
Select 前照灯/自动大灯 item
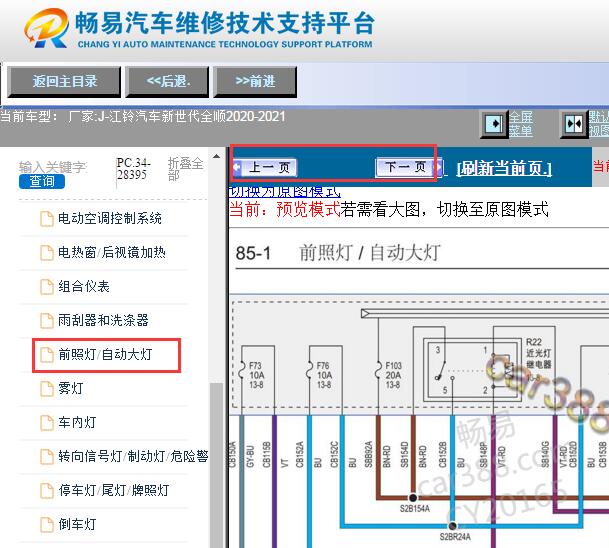[x=105, y=355]
